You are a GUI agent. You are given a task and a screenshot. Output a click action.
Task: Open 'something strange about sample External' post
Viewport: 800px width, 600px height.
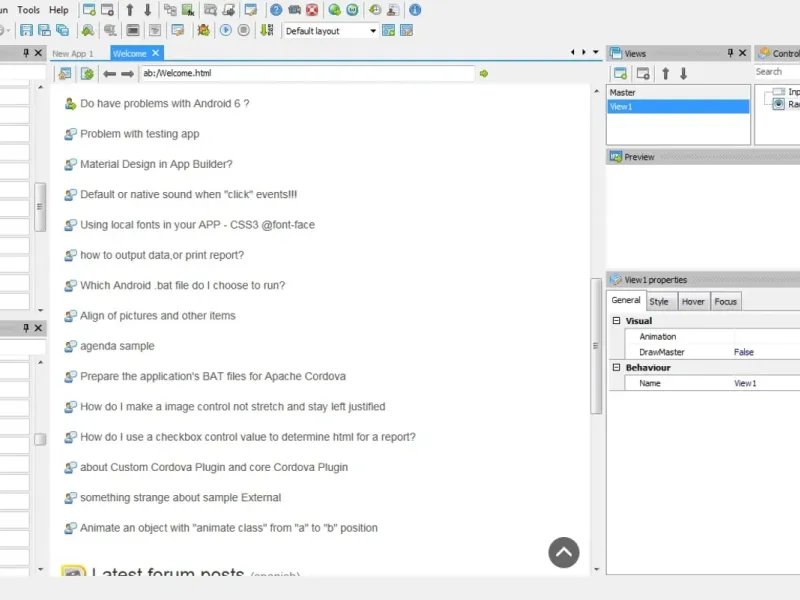click(x=181, y=497)
